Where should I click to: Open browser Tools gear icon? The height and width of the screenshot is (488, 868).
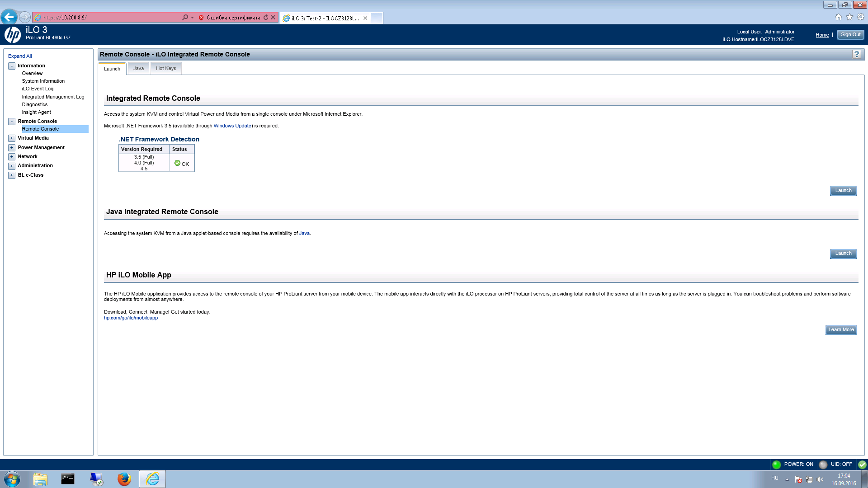[x=861, y=17]
